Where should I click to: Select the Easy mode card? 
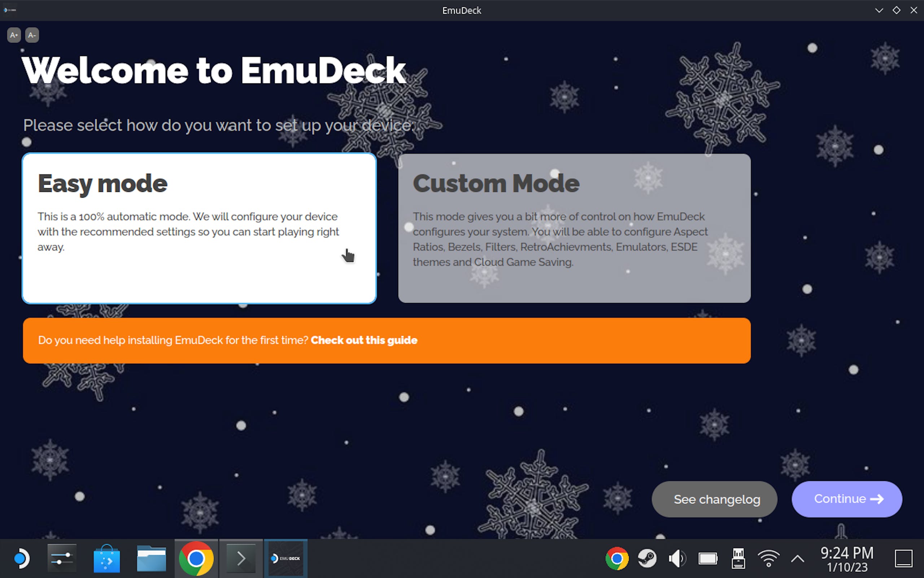[199, 228]
